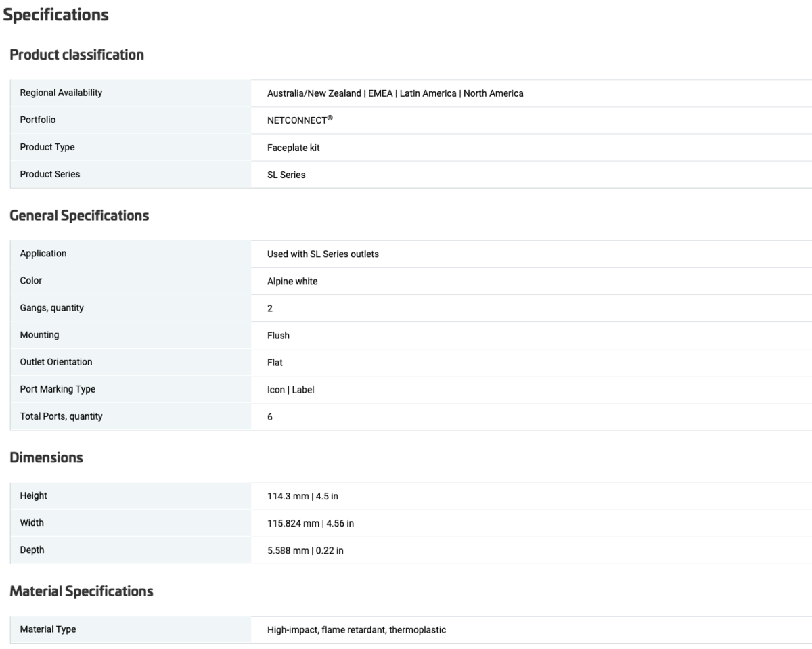Screen dimensions: 812x649
Task: Select the Icon | Label port marking value
Action: point(290,390)
